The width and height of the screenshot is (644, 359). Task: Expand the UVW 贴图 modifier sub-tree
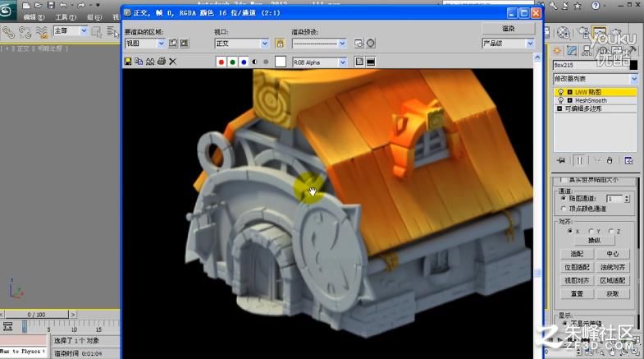tap(569, 92)
